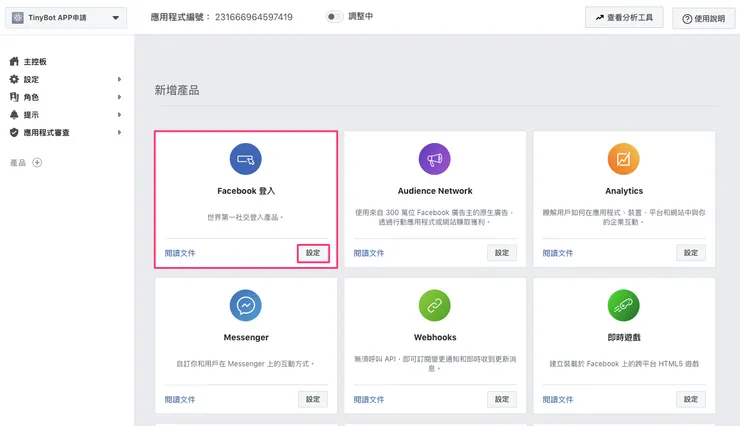The image size is (740, 426).
Task: Open 閱讀文件 link for Analytics
Action: 558,253
